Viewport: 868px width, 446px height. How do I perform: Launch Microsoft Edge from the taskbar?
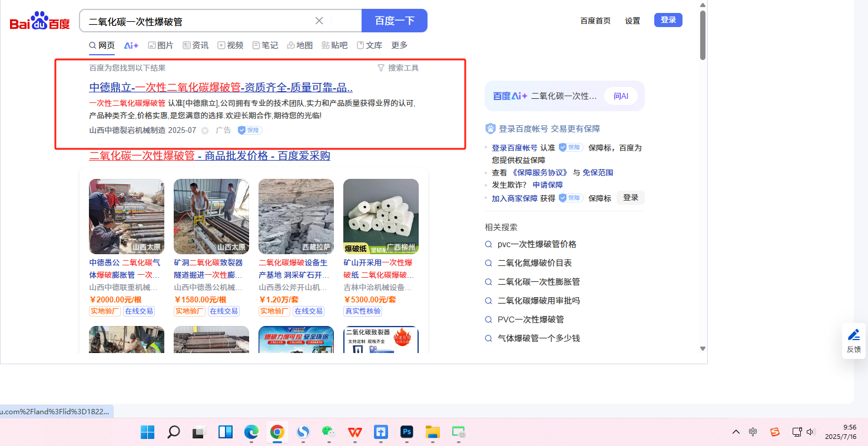251,432
